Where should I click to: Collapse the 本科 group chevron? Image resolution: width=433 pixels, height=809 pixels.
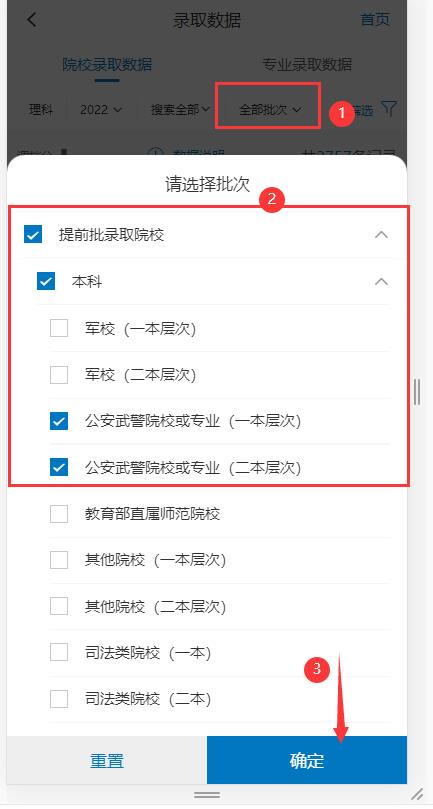[381, 282]
